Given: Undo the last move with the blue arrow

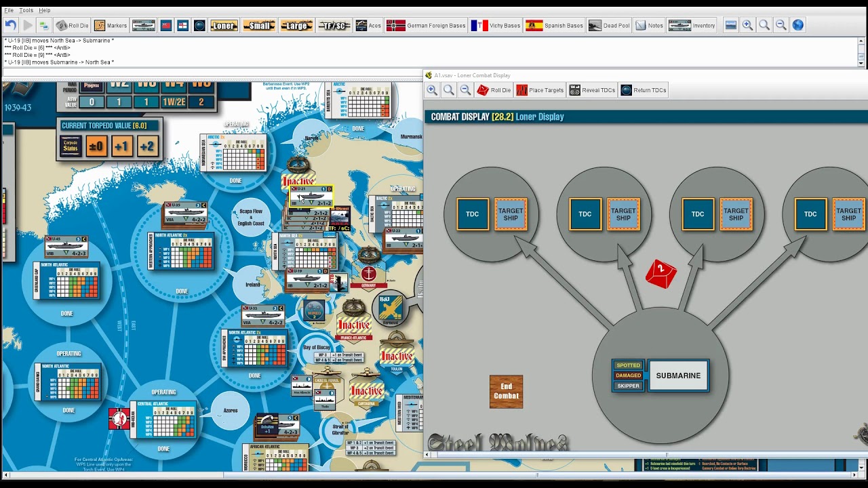Looking at the screenshot, I should [x=10, y=26].
